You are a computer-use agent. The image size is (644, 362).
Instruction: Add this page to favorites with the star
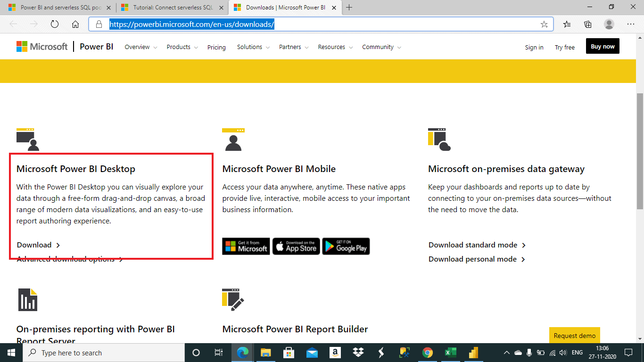tap(544, 25)
